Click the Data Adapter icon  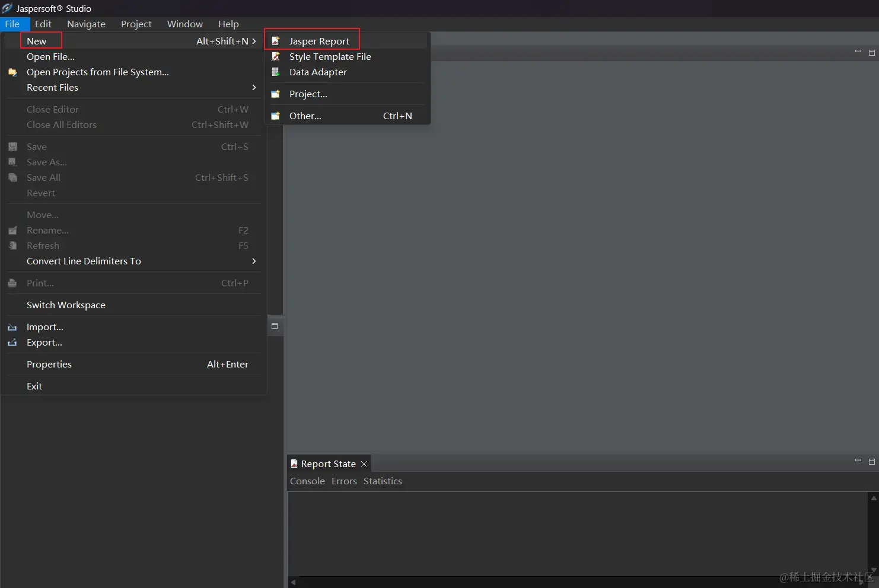pyautogui.click(x=275, y=72)
